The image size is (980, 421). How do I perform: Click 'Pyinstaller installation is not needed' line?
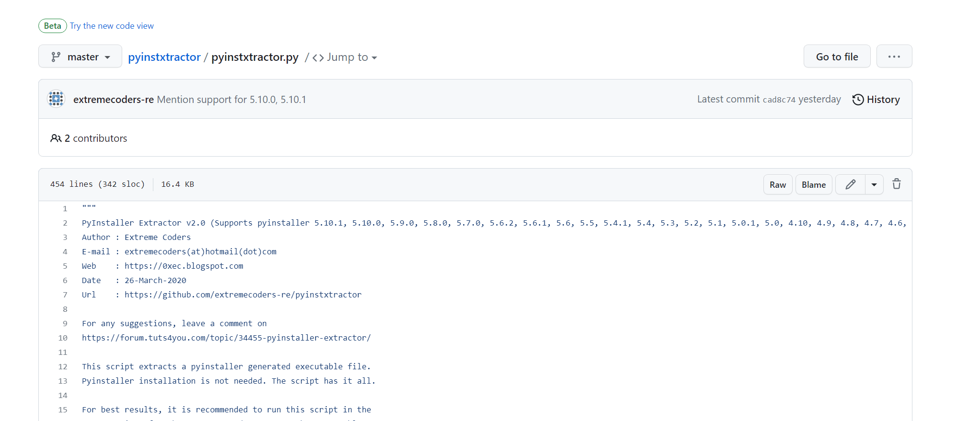click(x=229, y=381)
